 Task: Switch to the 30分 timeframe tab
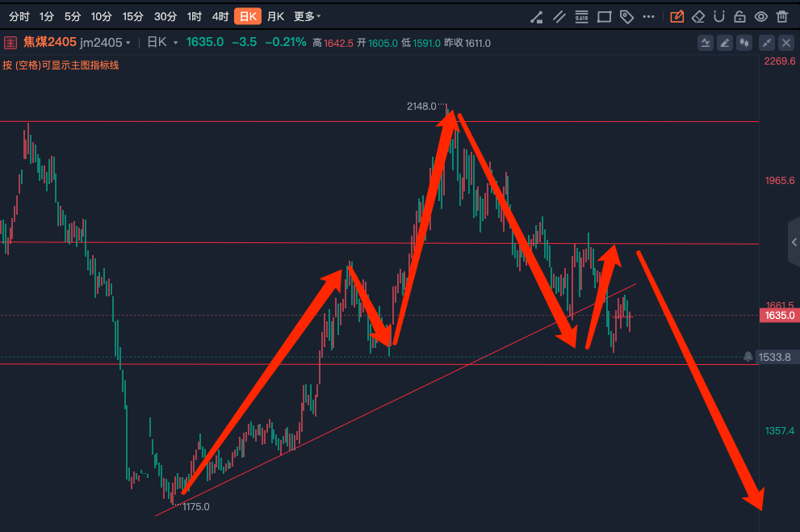(165, 17)
